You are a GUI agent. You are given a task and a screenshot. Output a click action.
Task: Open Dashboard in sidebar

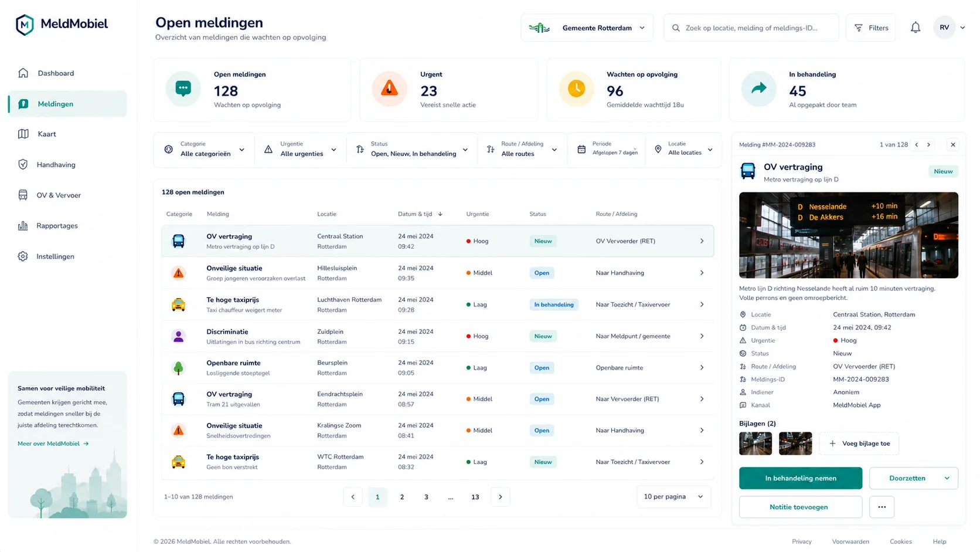pos(67,73)
